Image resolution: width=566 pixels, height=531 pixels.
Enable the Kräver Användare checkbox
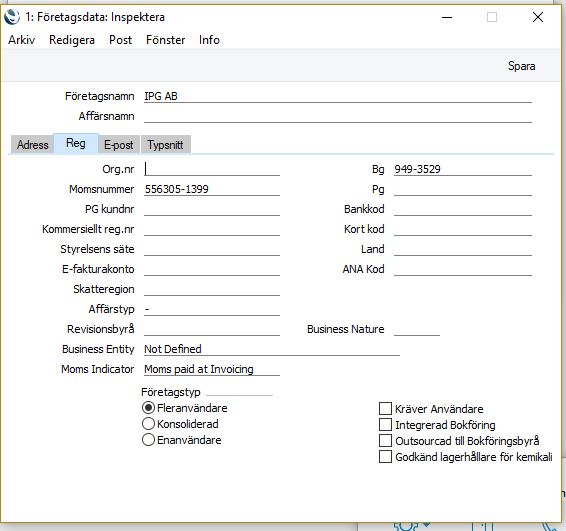(x=385, y=409)
